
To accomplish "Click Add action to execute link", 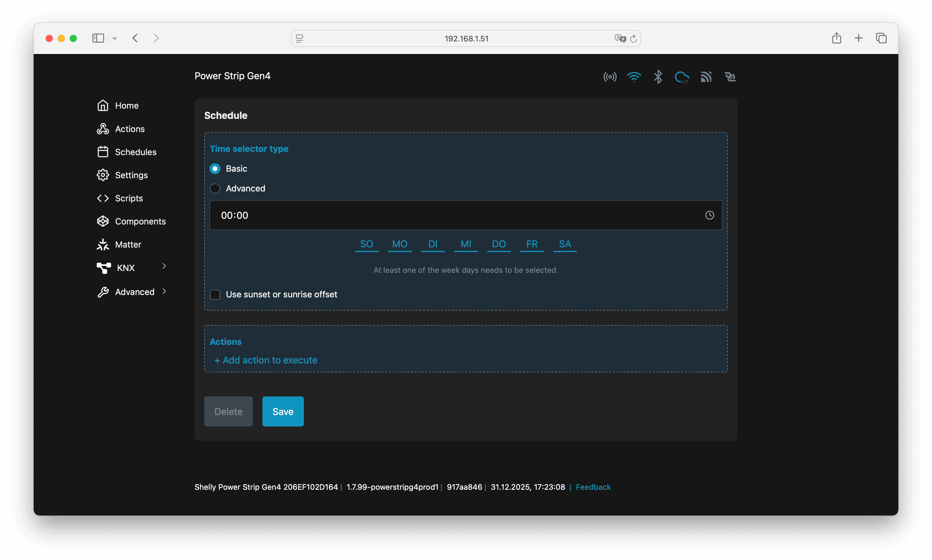I will pos(266,360).
